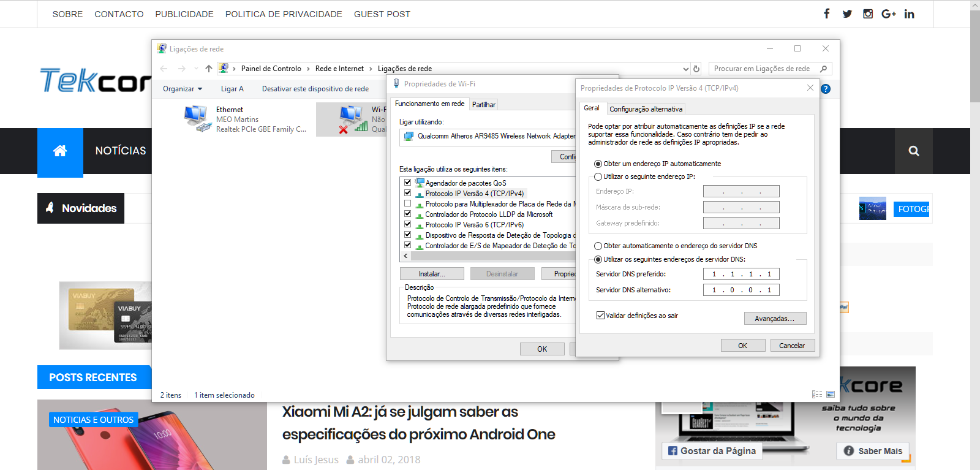This screenshot has height=470, width=980.
Task: Expand chevron after Rede e Internet
Action: [x=371, y=69]
